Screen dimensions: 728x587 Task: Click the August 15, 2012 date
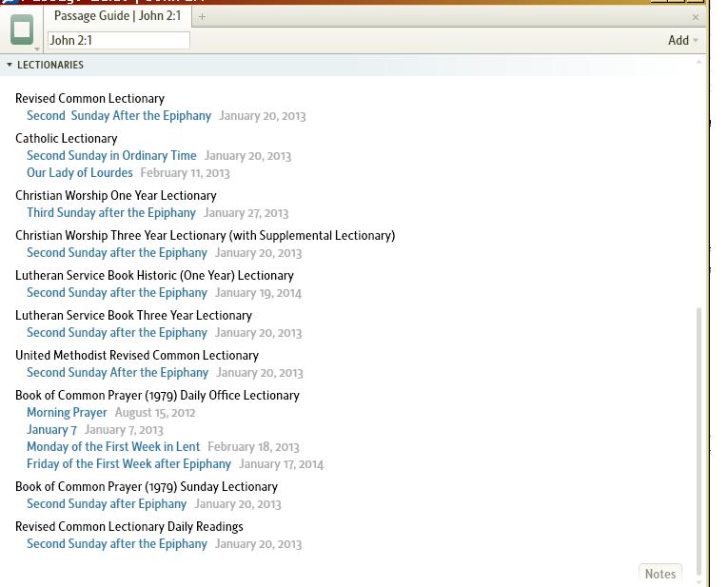[155, 413]
